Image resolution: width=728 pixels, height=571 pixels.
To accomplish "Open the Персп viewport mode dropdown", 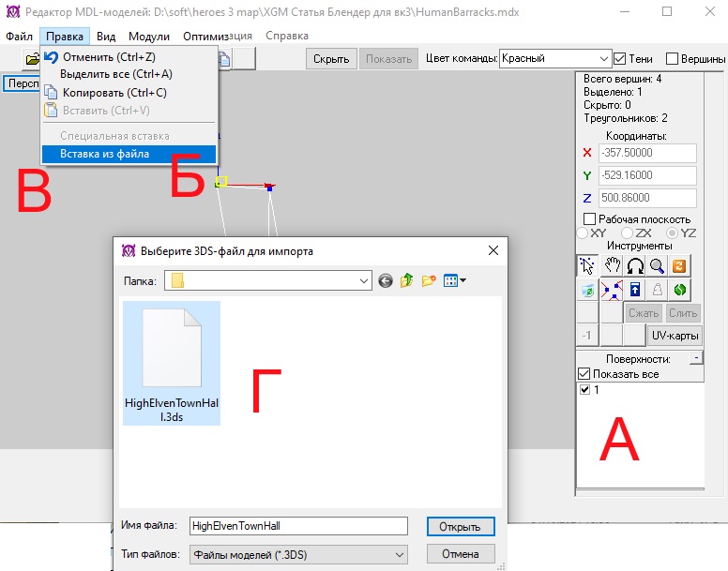I will 22,83.
